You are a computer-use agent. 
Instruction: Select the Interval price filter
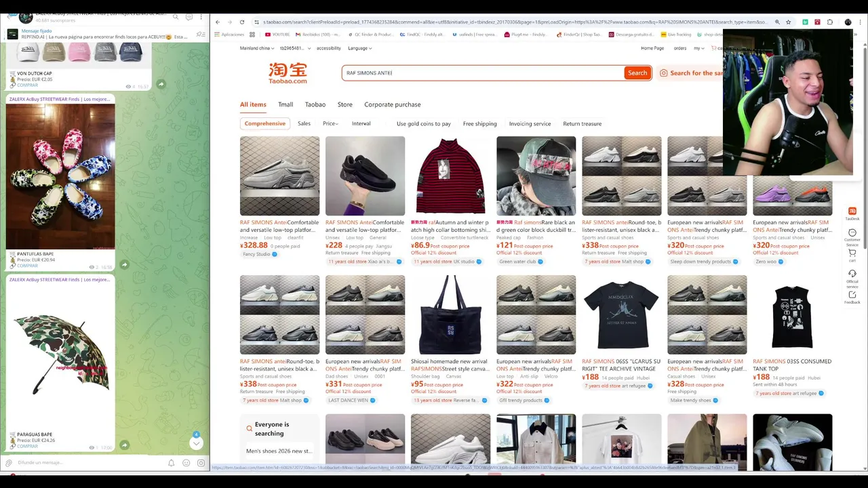tap(361, 123)
